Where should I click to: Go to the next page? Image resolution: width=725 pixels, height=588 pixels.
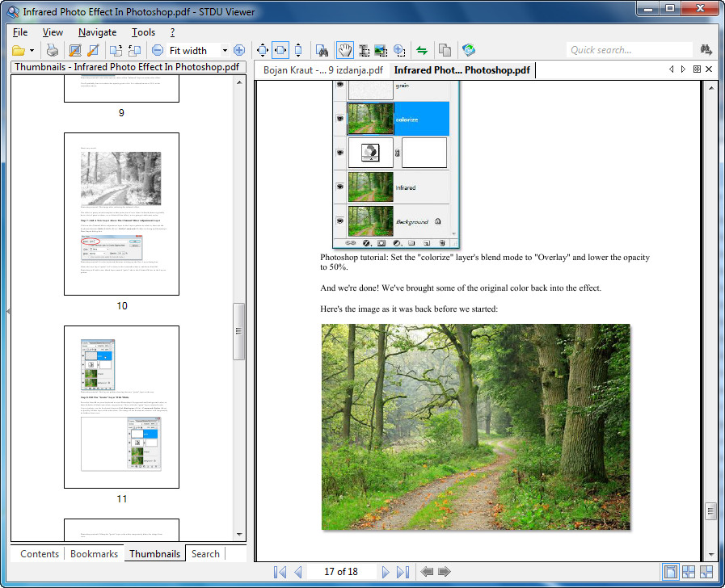pos(386,572)
